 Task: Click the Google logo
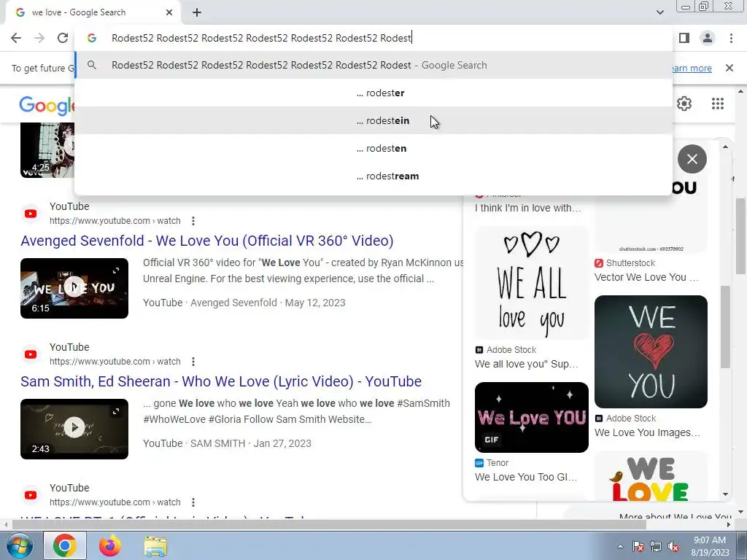(x=47, y=105)
